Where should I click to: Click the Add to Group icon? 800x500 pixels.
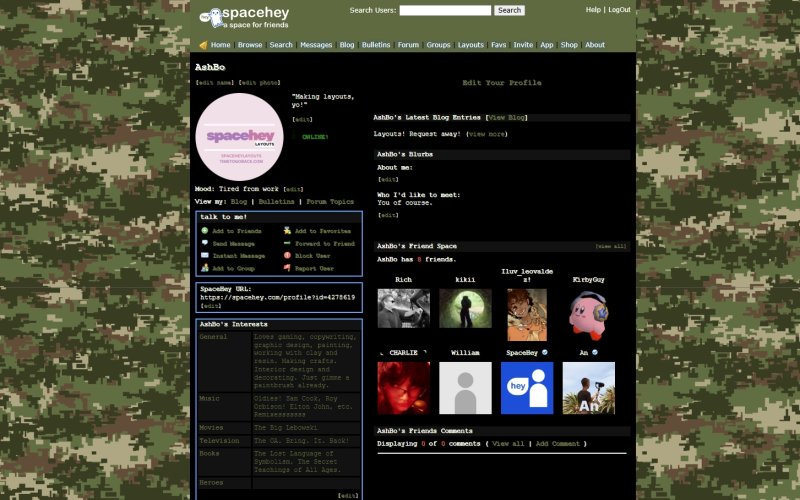(205, 268)
